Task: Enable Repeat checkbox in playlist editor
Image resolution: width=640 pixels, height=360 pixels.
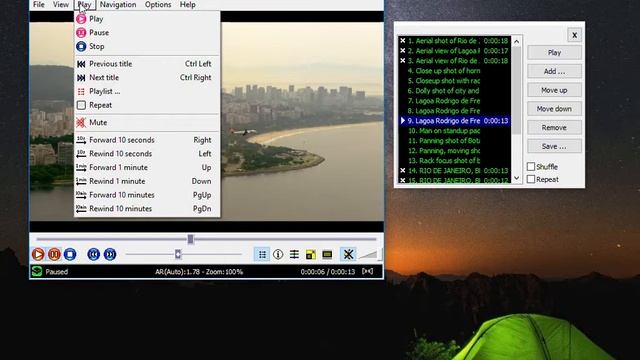Action: [531, 179]
